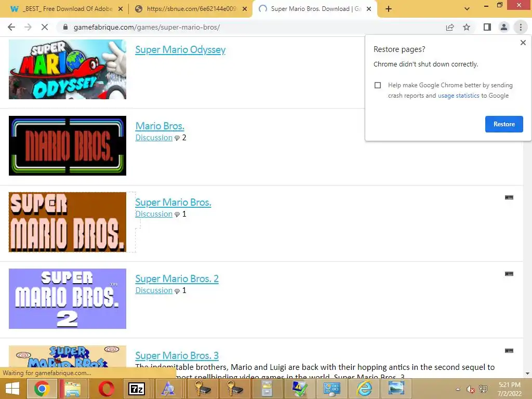Open the usage statistics link
This screenshot has width=532, height=399.
click(458, 96)
